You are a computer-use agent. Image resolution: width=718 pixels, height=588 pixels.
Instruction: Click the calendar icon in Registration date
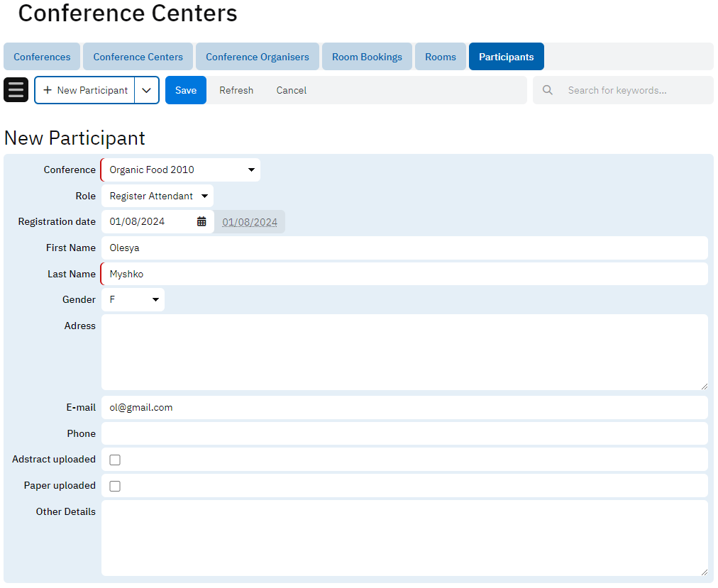point(201,221)
